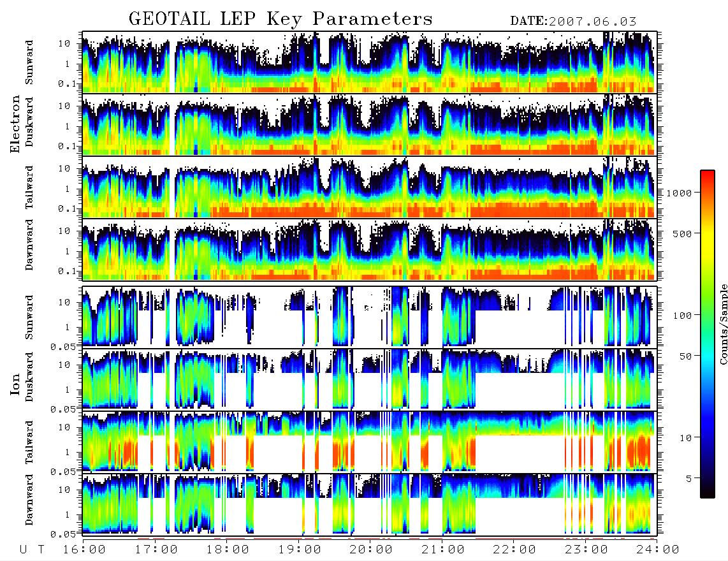Click the U T axis label

click(x=33, y=550)
